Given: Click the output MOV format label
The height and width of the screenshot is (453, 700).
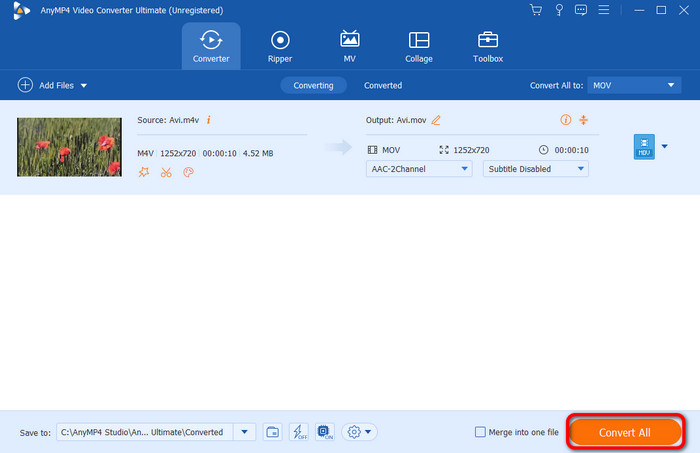Looking at the screenshot, I should pos(391,150).
